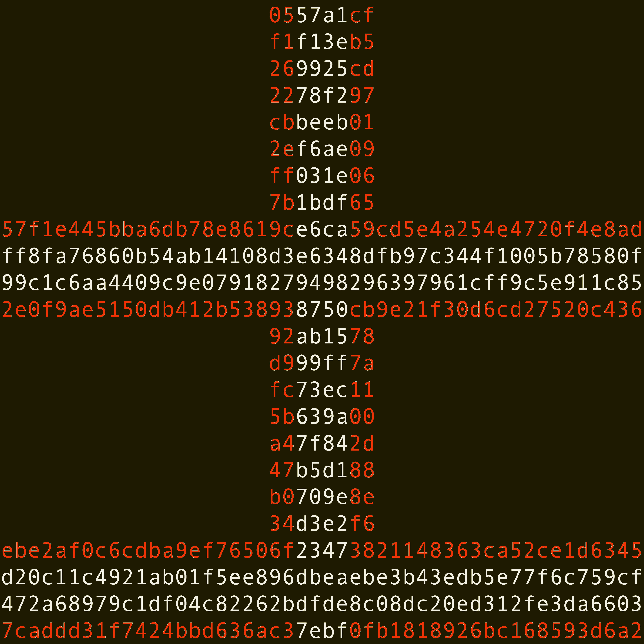Click the white word beeb in cbbeeb01
The image size is (644, 644).
coord(322,122)
